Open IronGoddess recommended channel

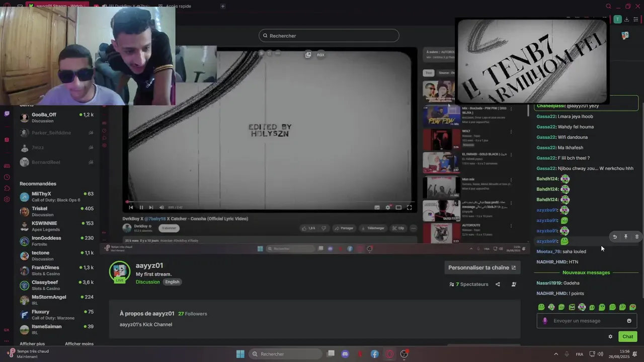[56, 241]
